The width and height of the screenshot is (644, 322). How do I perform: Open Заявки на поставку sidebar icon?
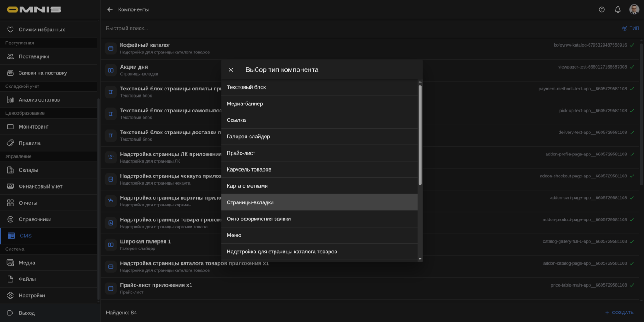click(10, 73)
